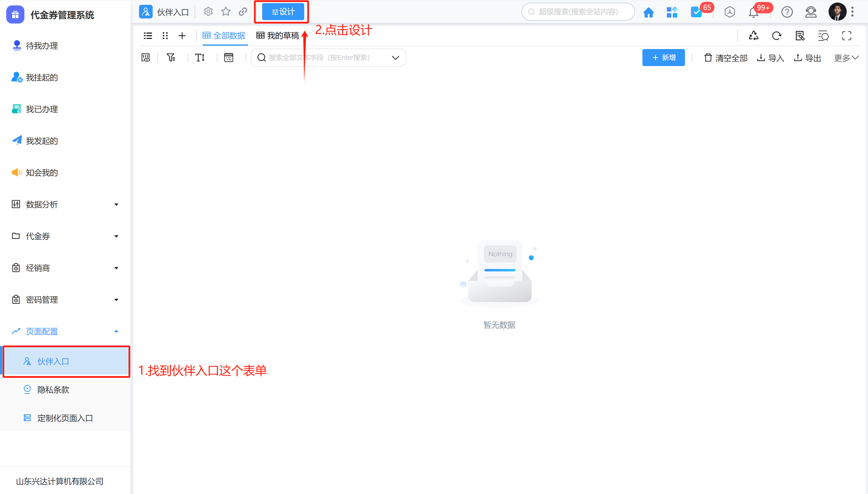
Task: Open the filter icon in the toolbar
Action: [x=171, y=57]
